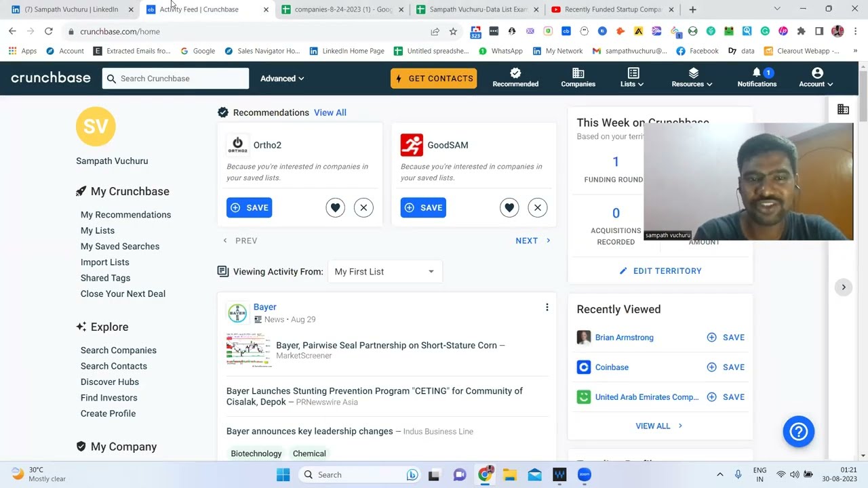Open VIEW ALL recently viewed
Image resolution: width=868 pixels, height=488 pixels.
(x=659, y=426)
